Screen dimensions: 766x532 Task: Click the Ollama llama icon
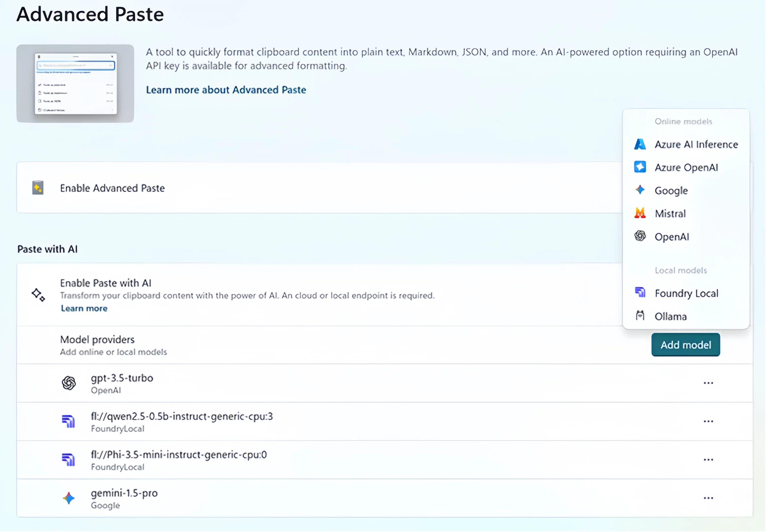pyautogui.click(x=640, y=316)
